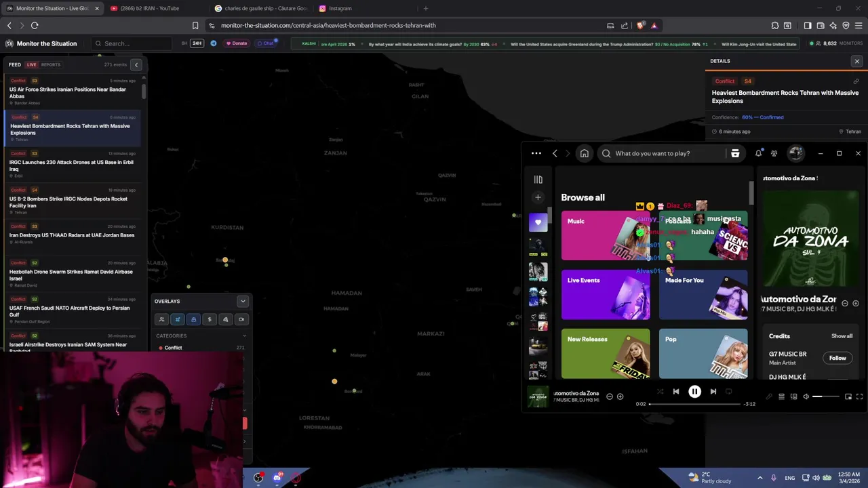The width and height of the screenshot is (868, 488).
Task: Collapse the feed panel chevron
Action: (136, 64)
